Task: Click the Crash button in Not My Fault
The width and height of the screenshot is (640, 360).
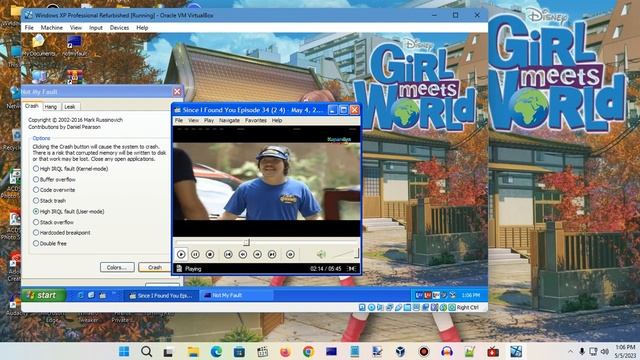Action: pyautogui.click(x=155, y=267)
